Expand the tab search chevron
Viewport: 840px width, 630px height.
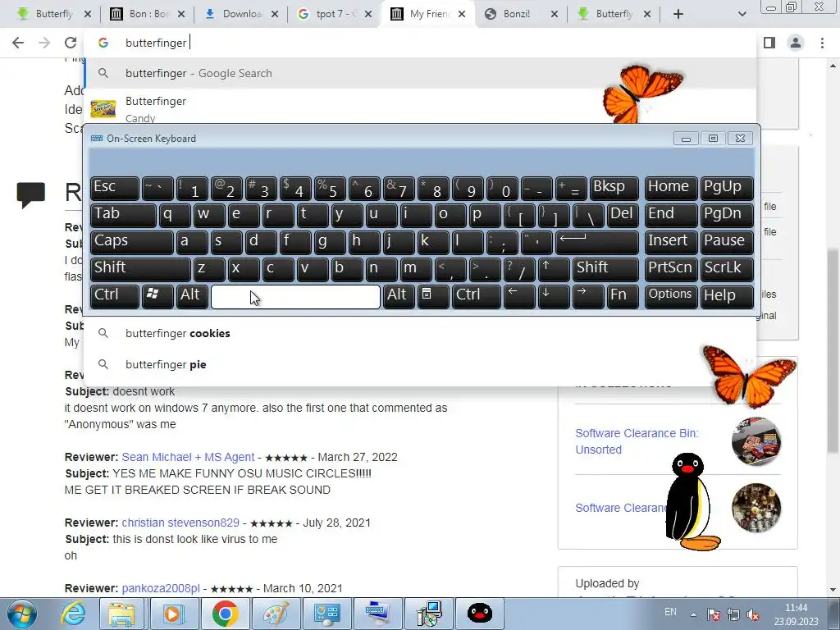coord(742,14)
